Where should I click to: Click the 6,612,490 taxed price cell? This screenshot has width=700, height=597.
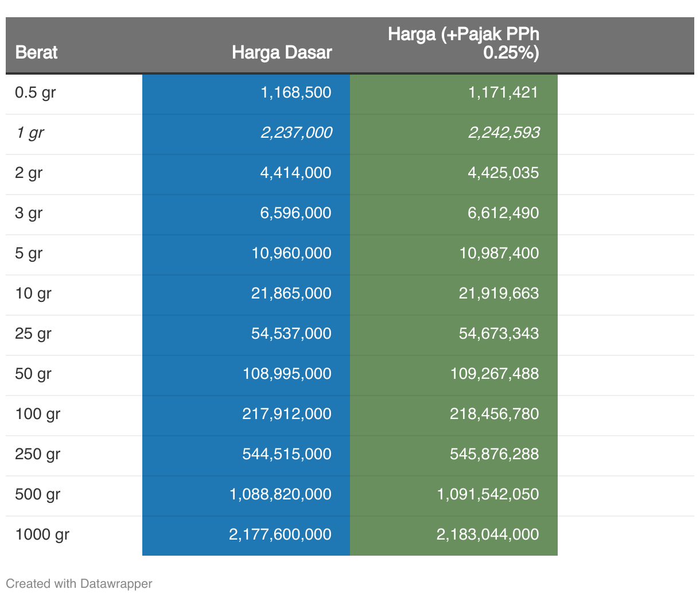(x=503, y=213)
